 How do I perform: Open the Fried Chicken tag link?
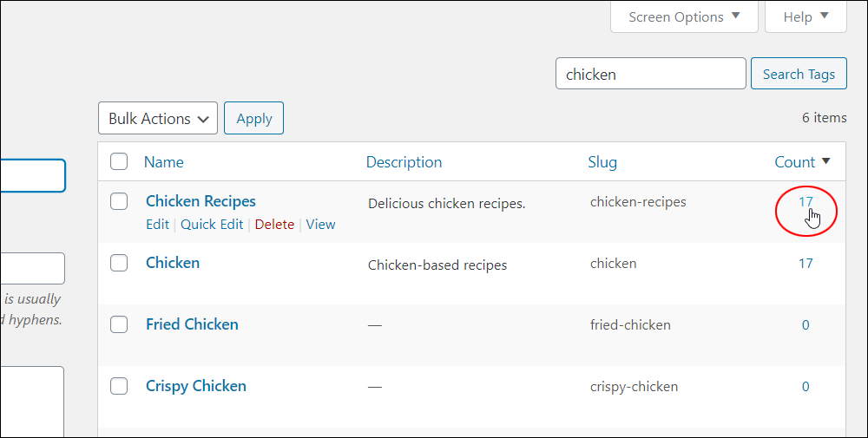pyautogui.click(x=192, y=324)
